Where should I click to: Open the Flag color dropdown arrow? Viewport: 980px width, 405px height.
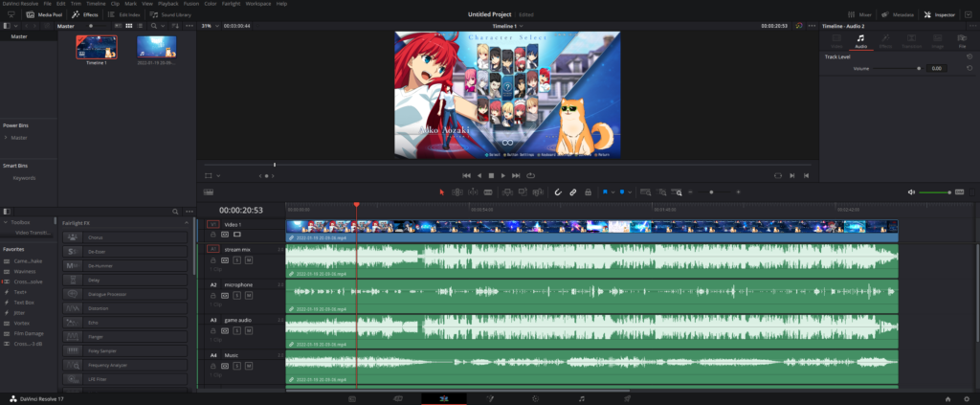pyautogui.click(x=613, y=192)
